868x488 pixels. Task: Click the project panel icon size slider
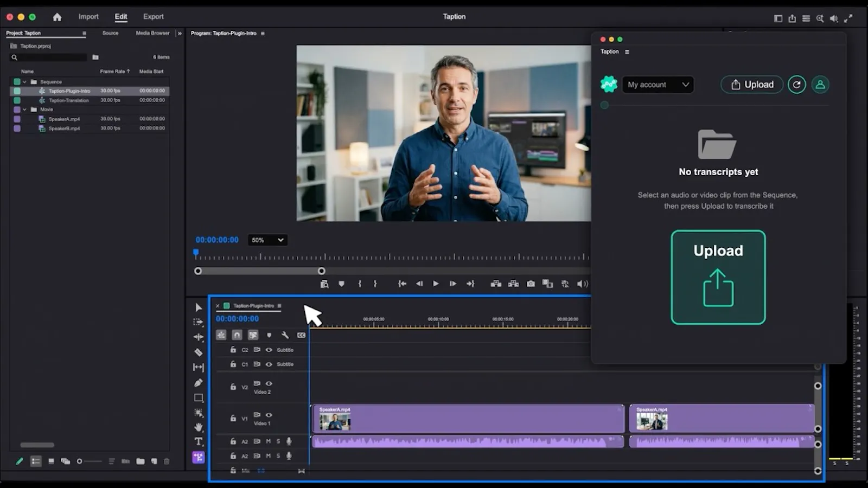click(90, 461)
